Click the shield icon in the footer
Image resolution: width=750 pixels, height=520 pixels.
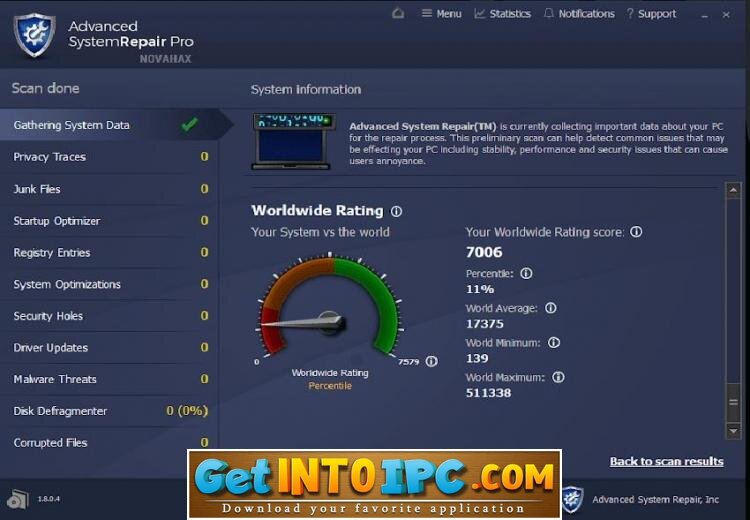tap(573, 499)
